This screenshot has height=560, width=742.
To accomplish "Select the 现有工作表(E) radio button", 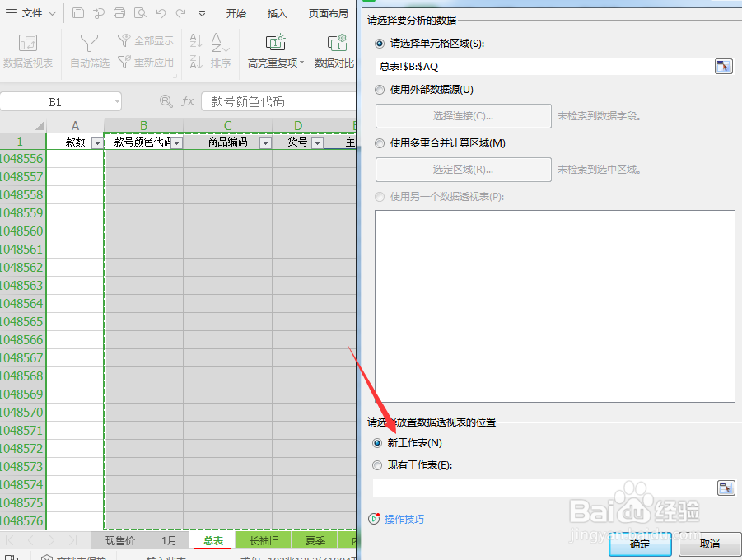I will (x=379, y=463).
